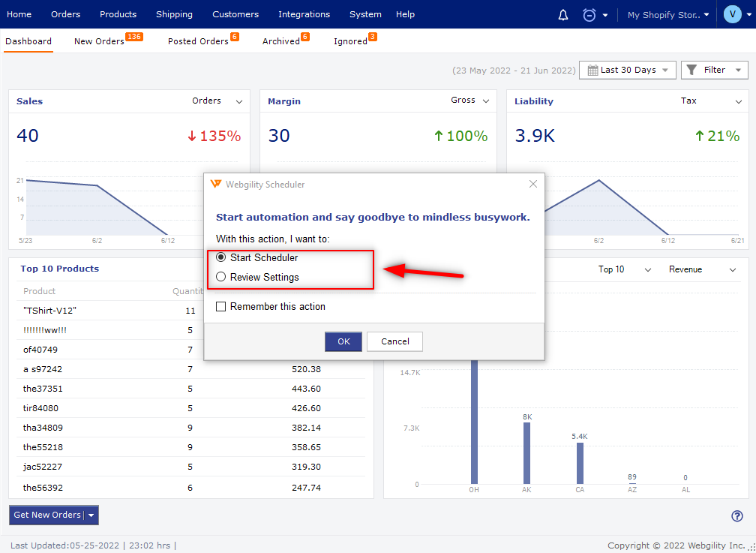Open the My Shopify Store selector
This screenshot has height=553, width=756.
pos(668,15)
